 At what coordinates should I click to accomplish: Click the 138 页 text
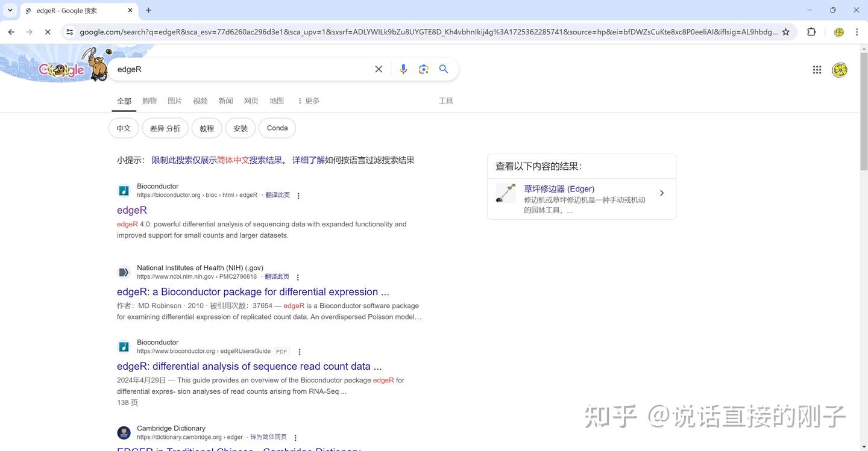click(127, 402)
